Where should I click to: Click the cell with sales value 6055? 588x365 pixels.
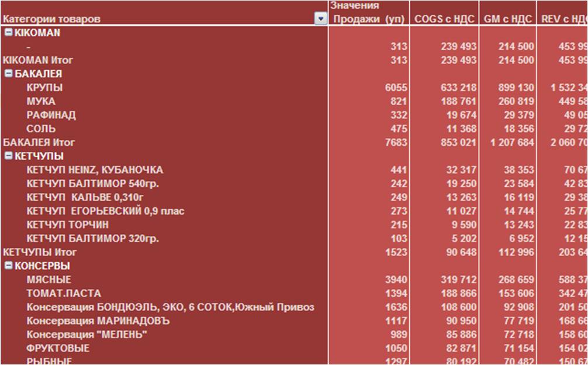tap(396, 88)
